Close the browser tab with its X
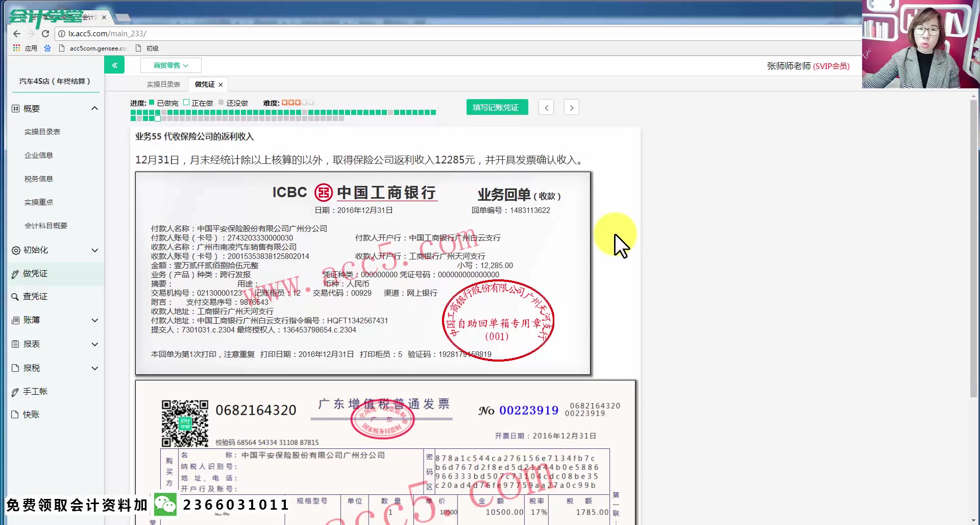980x525 pixels. (x=104, y=17)
